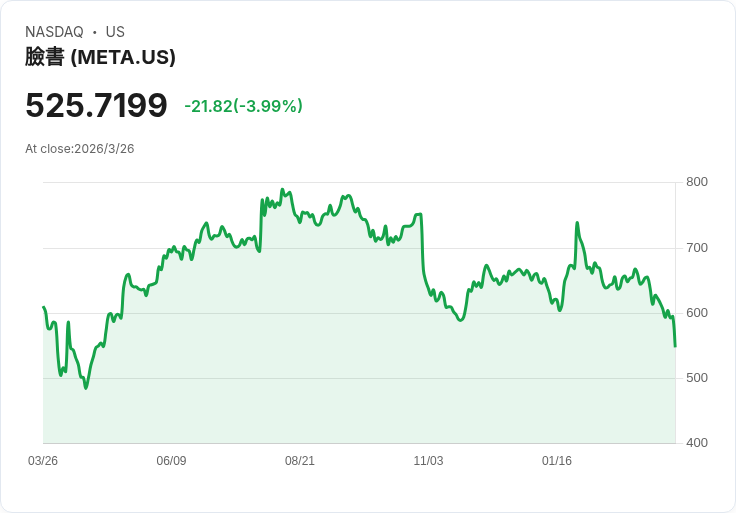Click the 525.7199 price value
The image size is (736, 513).
pos(96,106)
